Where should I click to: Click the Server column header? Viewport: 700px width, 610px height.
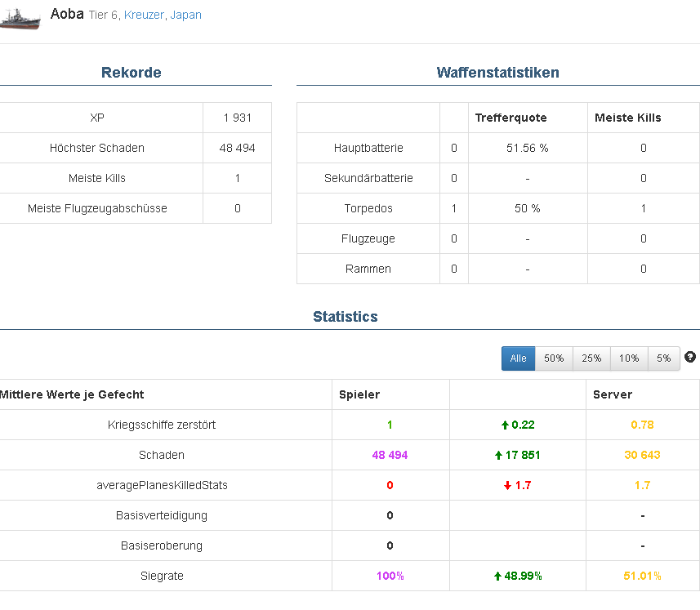point(613,394)
